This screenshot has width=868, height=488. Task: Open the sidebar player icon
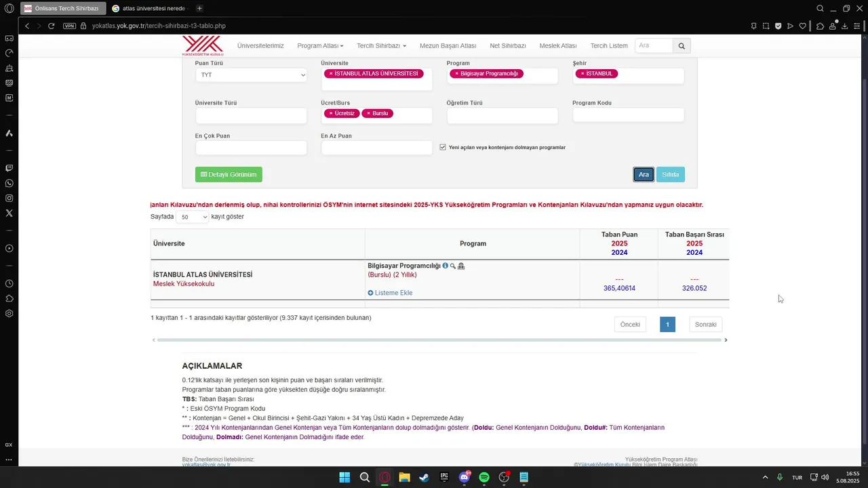[x=9, y=248]
